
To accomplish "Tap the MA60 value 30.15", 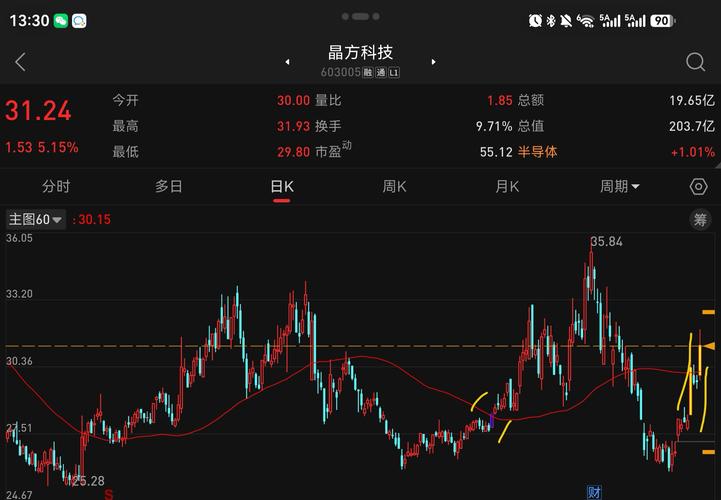I will (94, 219).
